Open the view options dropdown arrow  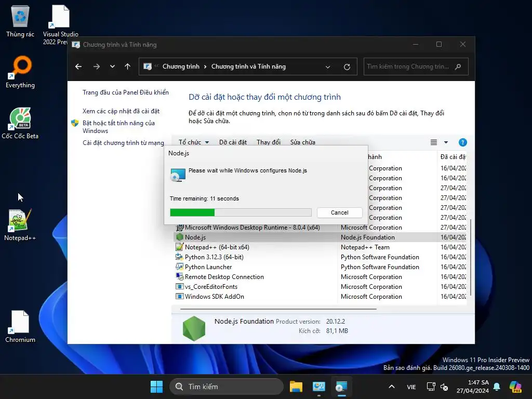coord(446,142)
